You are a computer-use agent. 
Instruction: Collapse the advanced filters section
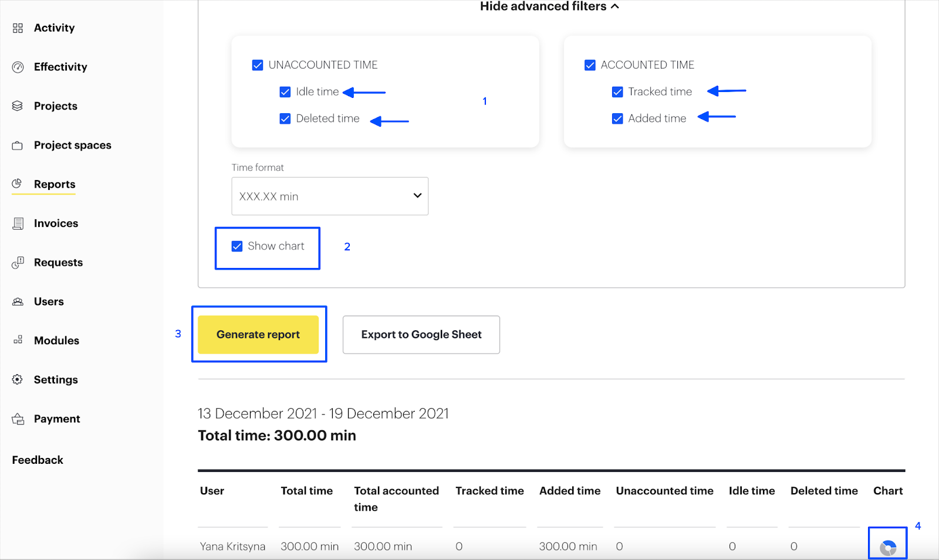point(549,6)
